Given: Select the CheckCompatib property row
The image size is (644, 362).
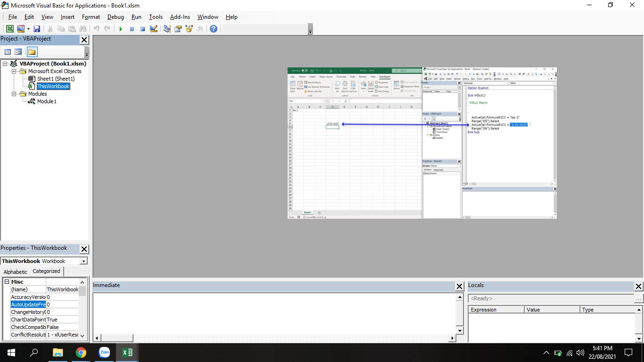Looking at the screenshot, I should 44,327.
